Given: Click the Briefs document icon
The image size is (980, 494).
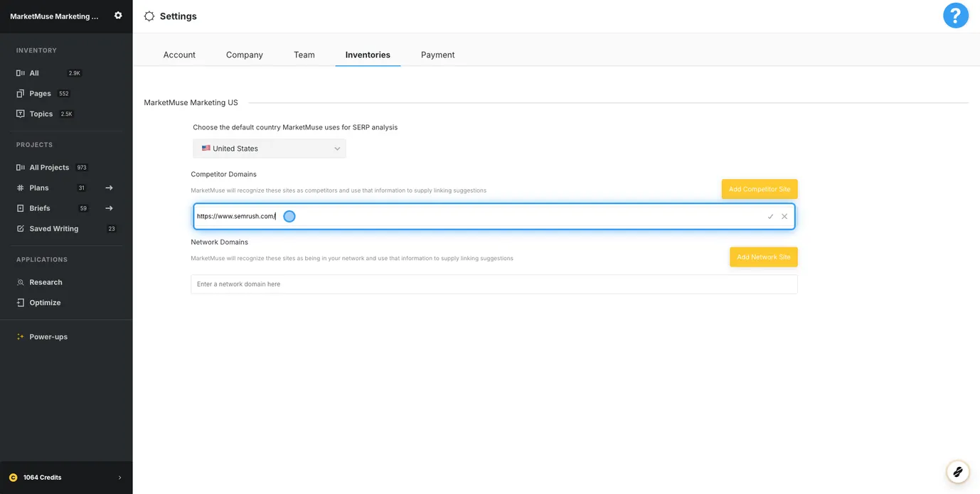Looking at the screenshot, I should [x=21, y=208].
